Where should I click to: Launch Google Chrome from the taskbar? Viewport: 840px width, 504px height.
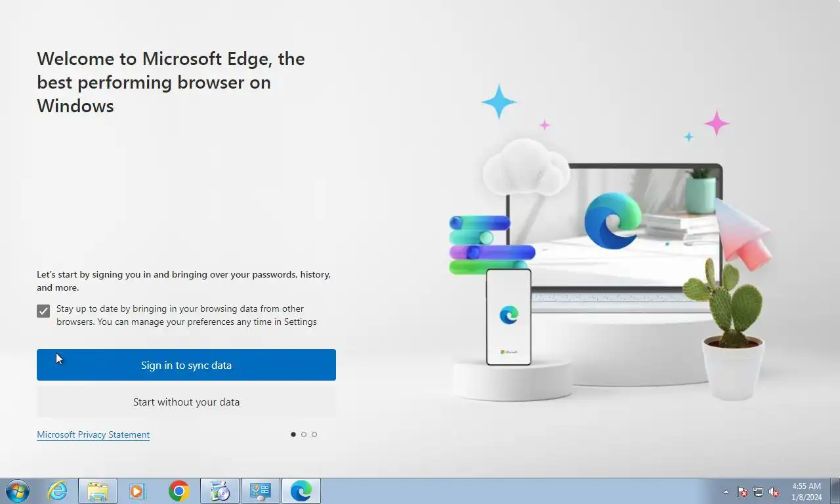[178, 491]
